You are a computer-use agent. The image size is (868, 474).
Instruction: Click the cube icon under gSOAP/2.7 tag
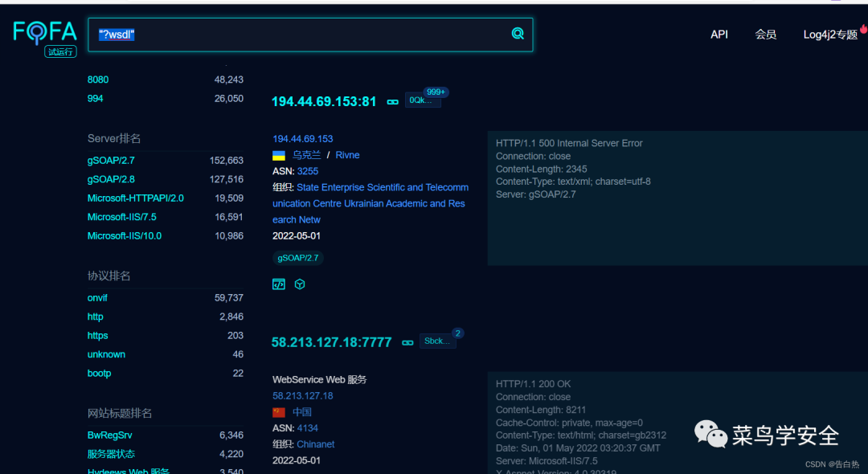[x=300, y=284]
